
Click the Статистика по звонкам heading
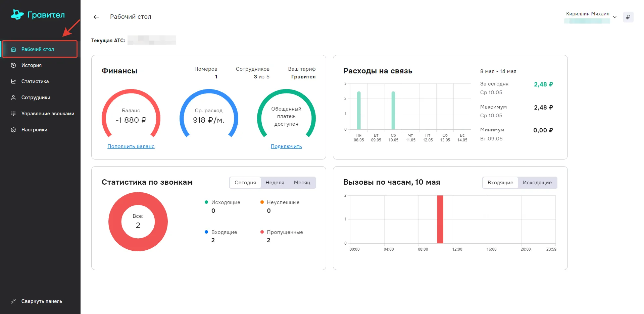coord(147,182)
